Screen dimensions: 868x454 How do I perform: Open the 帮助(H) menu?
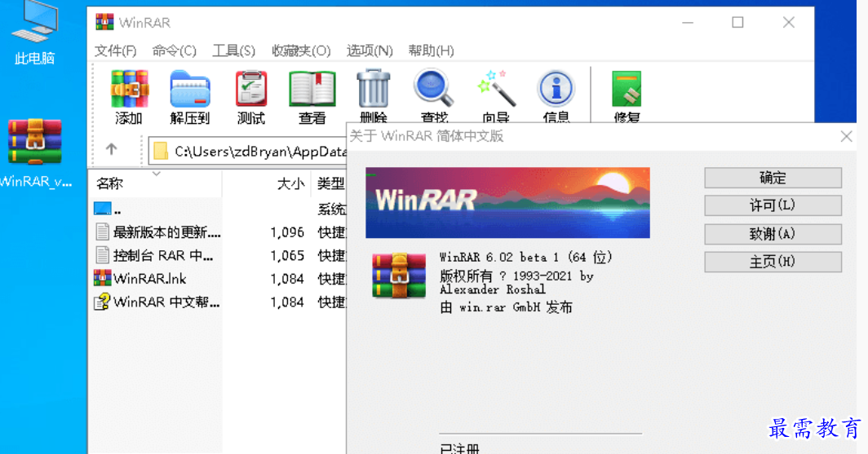point(431,51)
